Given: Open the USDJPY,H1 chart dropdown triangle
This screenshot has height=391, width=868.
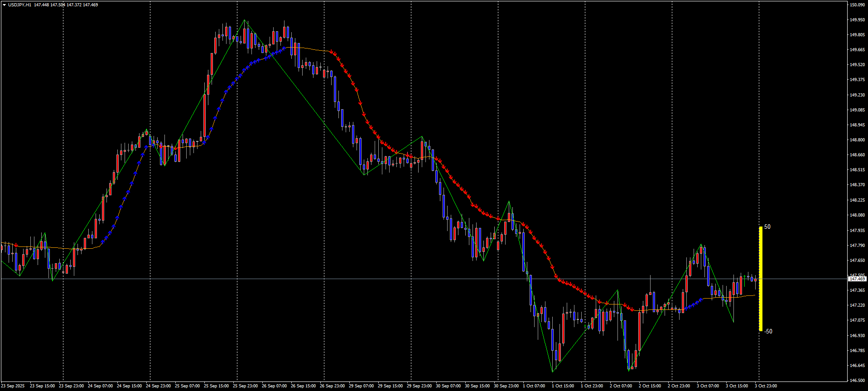Looking at the screenshot, I should (4, 5).
